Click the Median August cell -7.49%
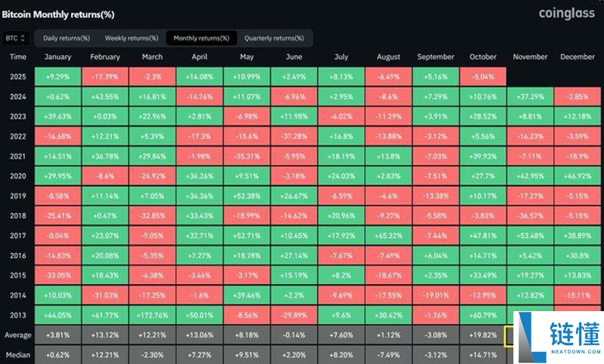Viewport: 604px width, 364px height. tap(388, 355)
